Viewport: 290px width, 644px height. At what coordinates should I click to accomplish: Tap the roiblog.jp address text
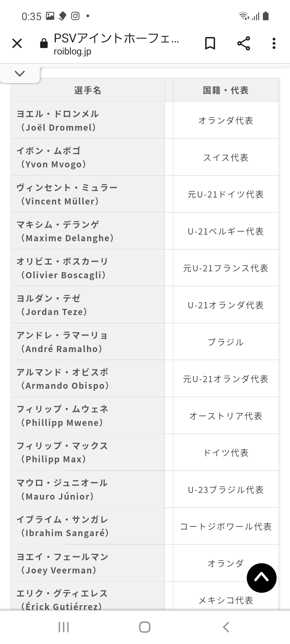point(73,52)
